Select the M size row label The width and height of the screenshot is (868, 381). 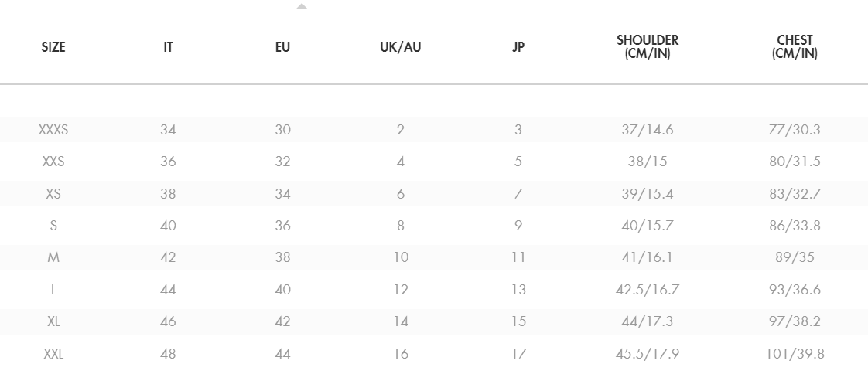(x=53, y=258)
